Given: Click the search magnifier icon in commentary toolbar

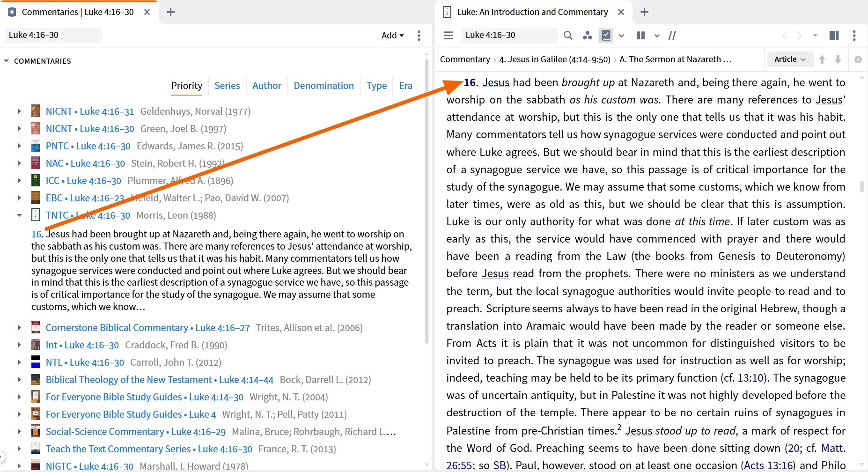Looking at the screenshot, I should click(x=568, y=35).
